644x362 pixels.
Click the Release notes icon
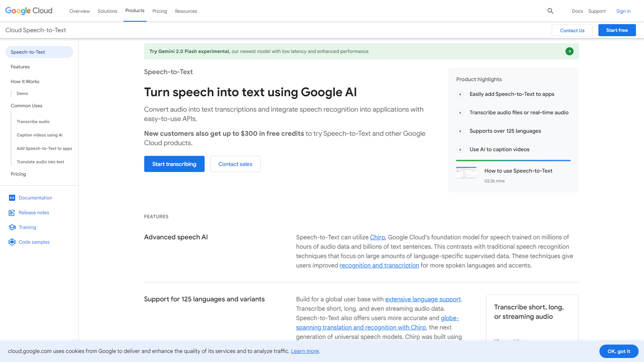12,212
